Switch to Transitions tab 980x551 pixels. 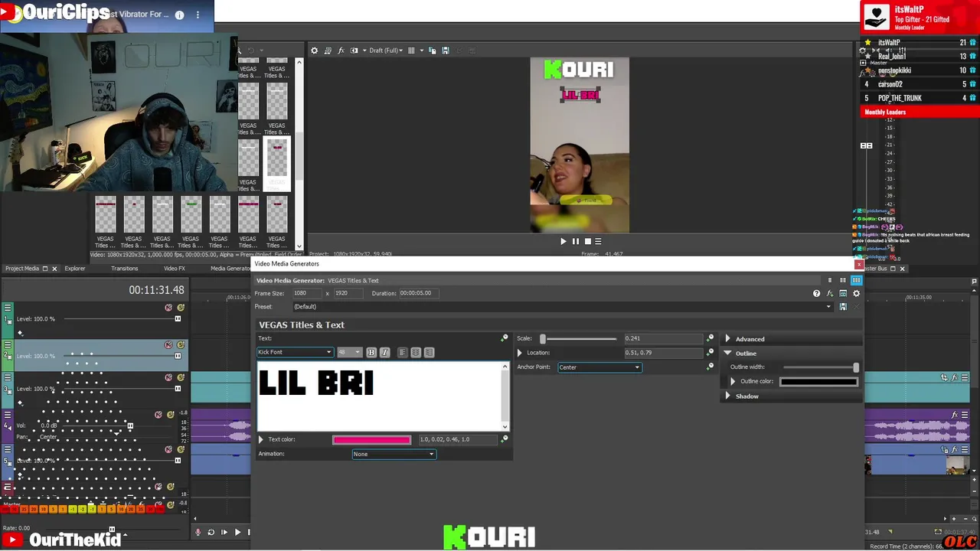pyautogui.click(x=124, y=269)
